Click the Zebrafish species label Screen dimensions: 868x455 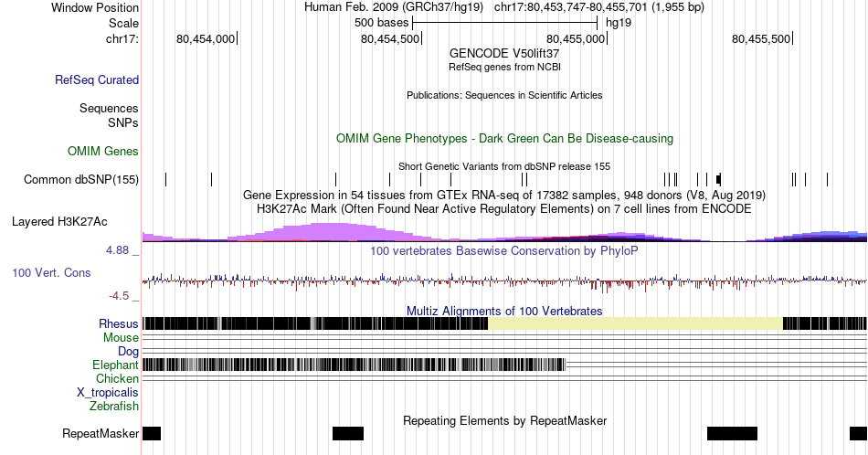pos(114,406)
